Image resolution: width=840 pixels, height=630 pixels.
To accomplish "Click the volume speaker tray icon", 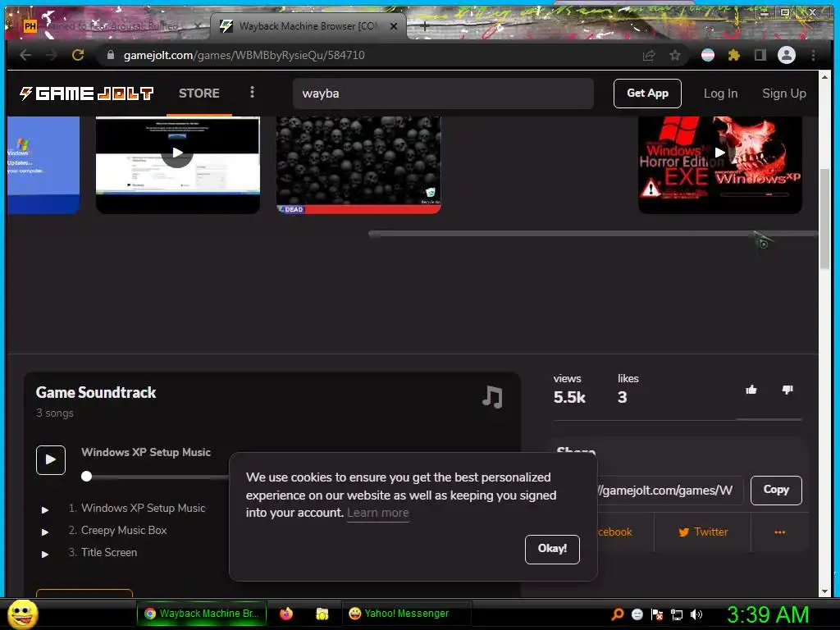I will point(696,614).
